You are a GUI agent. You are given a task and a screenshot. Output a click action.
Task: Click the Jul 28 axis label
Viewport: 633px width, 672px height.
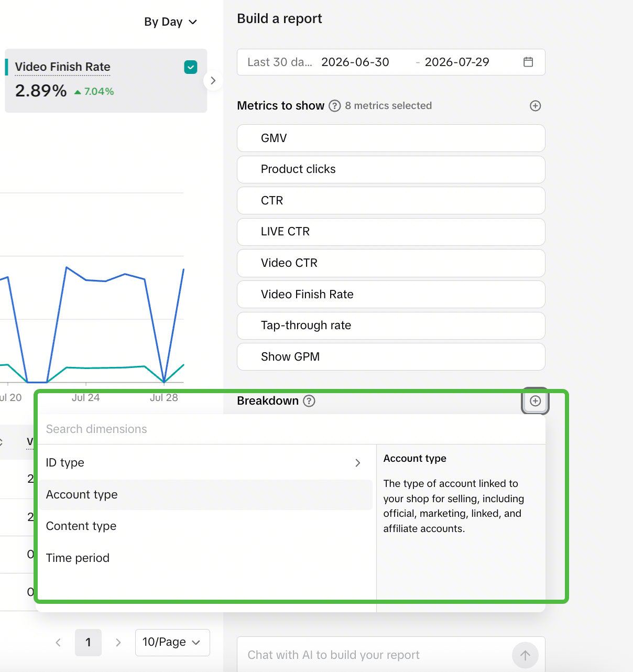click(163, 398)
